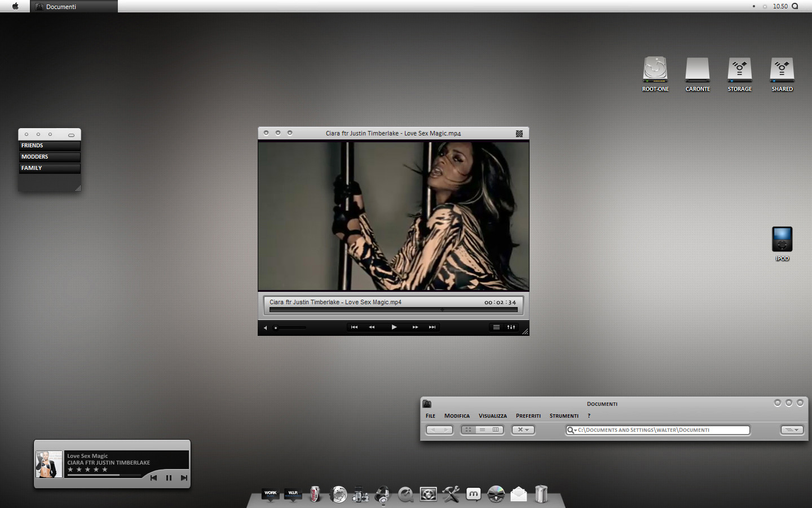Viewport: 812px width, 508px height.
Task: Launch the camera dock icon
Action: tap(360, 494)
